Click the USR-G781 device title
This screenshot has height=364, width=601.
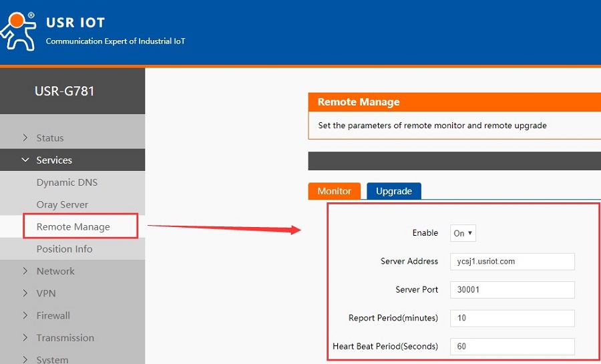tap(64, 91)
